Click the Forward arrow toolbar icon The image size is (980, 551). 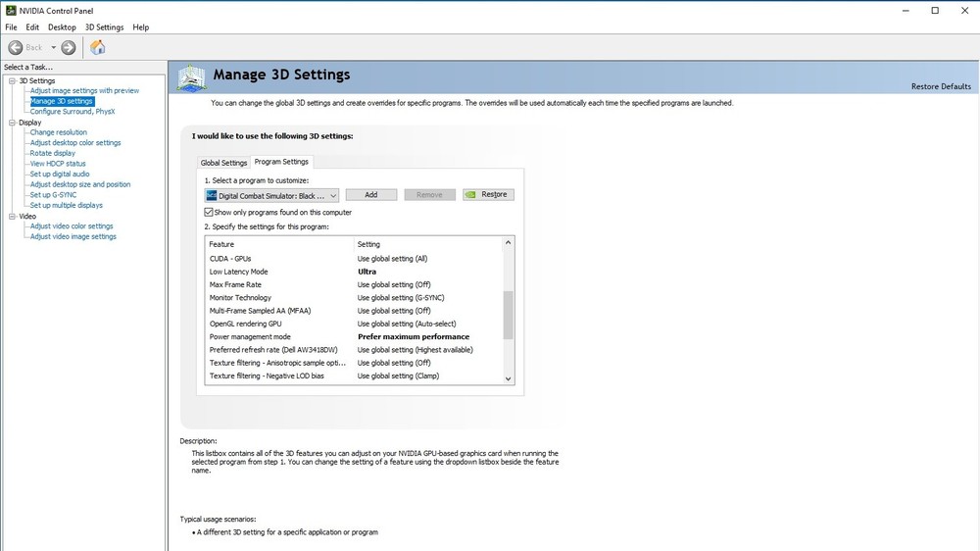pos(69,47)
